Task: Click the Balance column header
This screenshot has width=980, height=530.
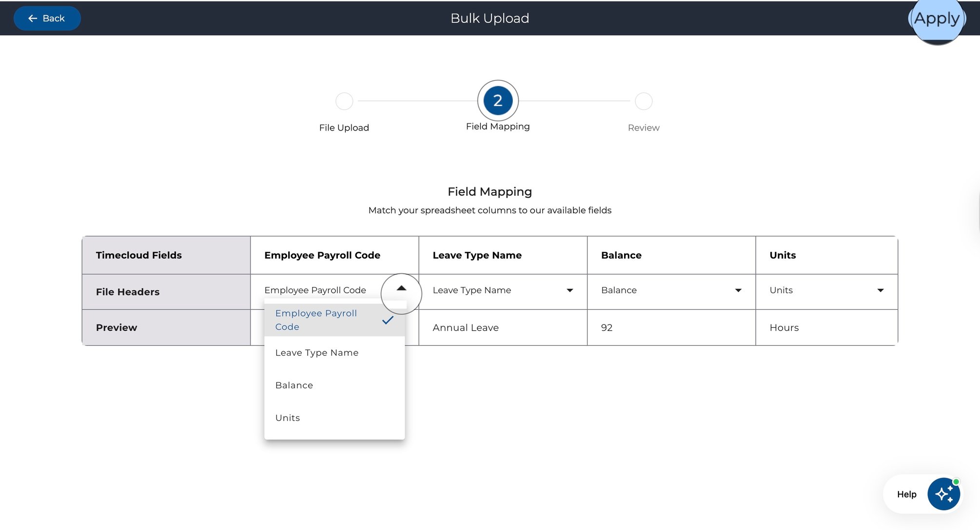Action: (x=671, y=255)
